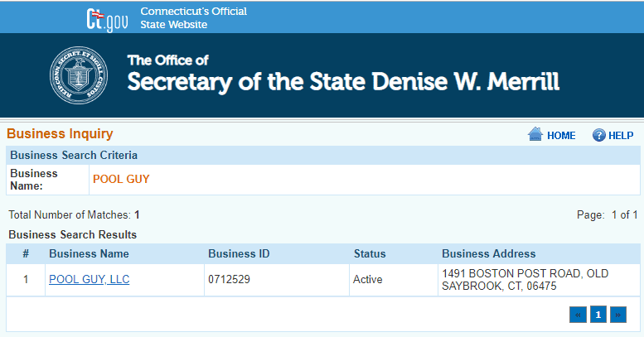Go to the previous results page arrow
Screen dimensions: 644x337
(x=578, y=315)
